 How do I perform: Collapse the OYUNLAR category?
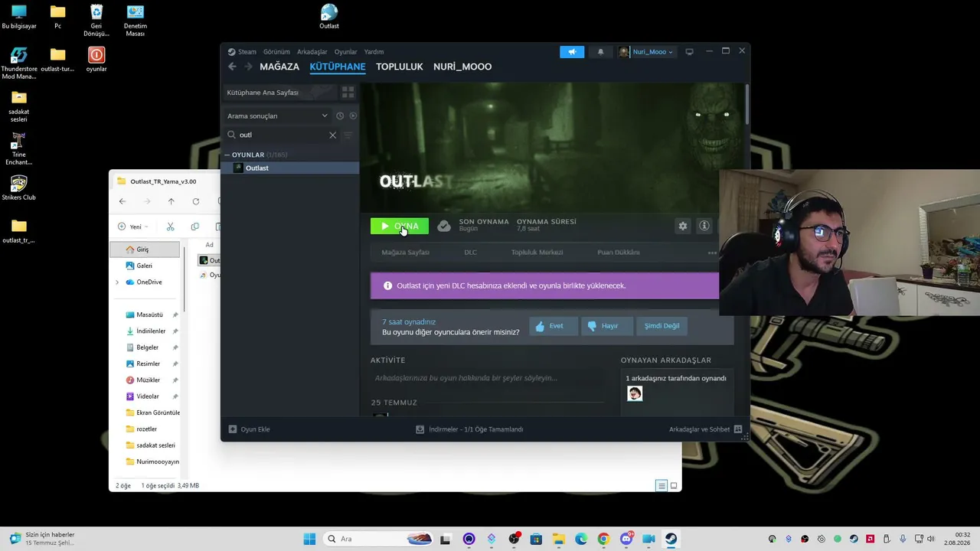[x=227, y=155]
